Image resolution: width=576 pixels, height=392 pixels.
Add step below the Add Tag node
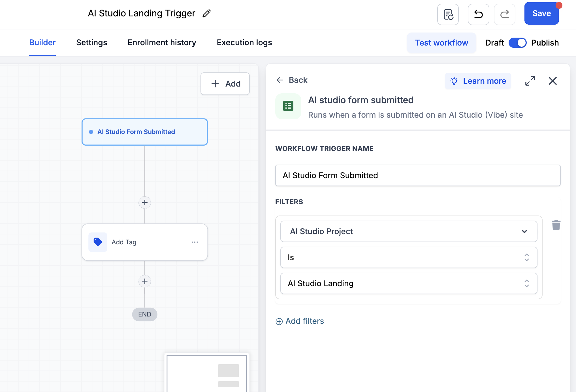145,281
